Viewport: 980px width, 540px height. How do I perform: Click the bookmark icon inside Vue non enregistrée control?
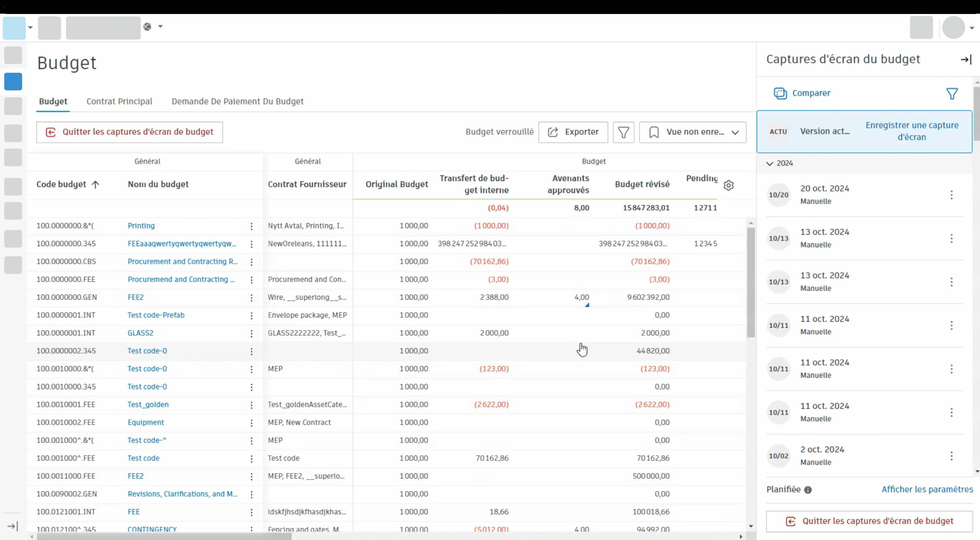(x=654, y=132)
